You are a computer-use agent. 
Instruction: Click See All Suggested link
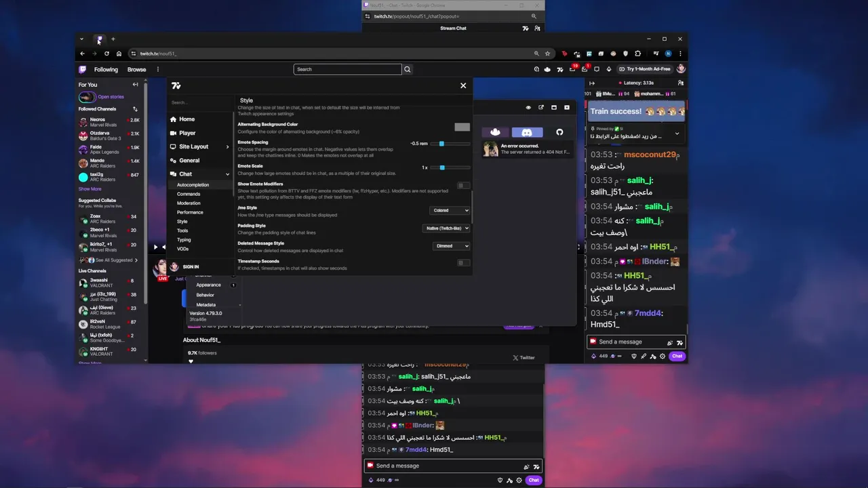pos(114,260)
